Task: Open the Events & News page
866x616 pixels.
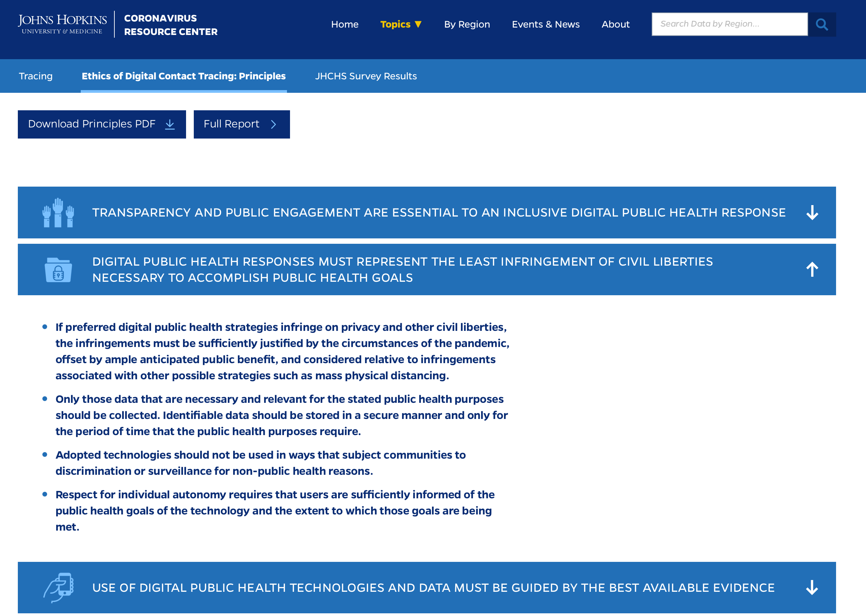Action: (546, 24)
